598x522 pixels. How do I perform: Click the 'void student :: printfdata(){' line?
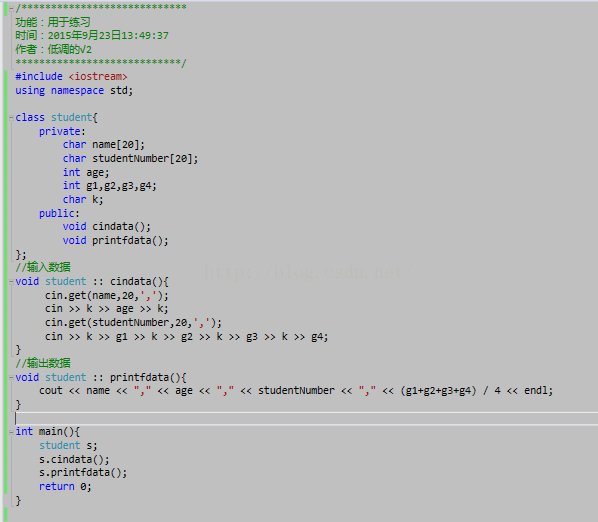click(x=101, y=377)
